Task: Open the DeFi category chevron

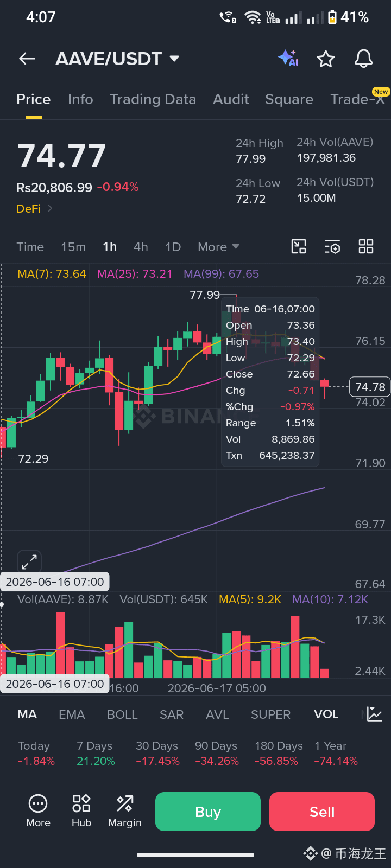Action: click(50, 208)
